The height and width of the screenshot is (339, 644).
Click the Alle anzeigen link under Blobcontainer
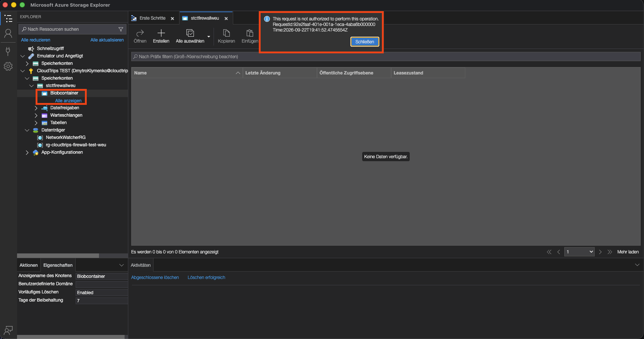[x=68, y=101]
